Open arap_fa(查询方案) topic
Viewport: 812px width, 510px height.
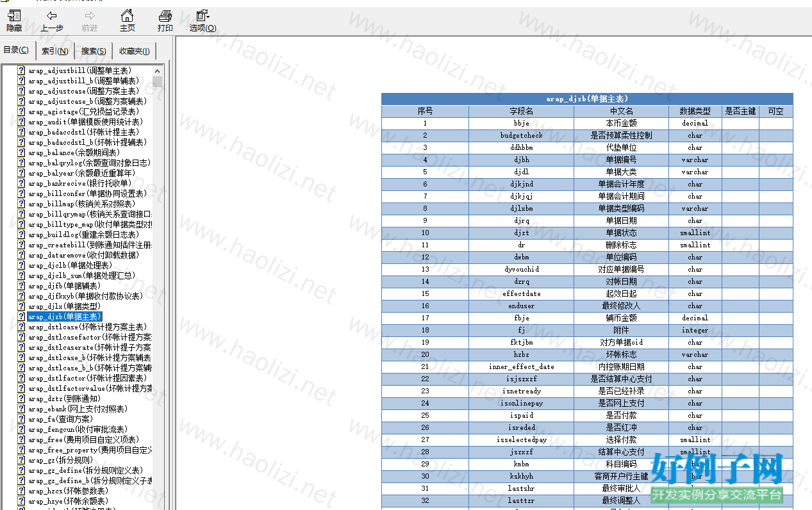[61, 419]
